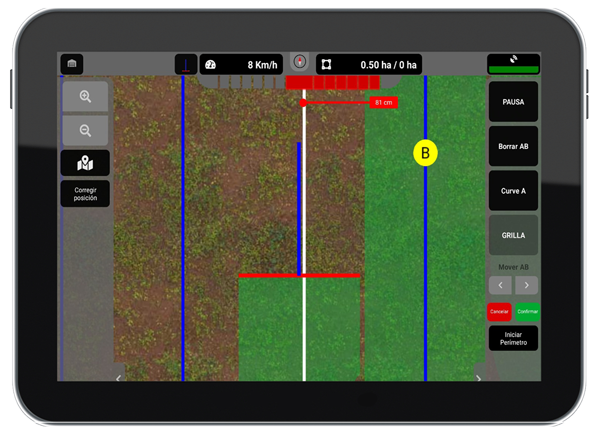The width and height of the screenshot is (600, 436).
Task: Zoom in on the field map
Action: (85, 97)
